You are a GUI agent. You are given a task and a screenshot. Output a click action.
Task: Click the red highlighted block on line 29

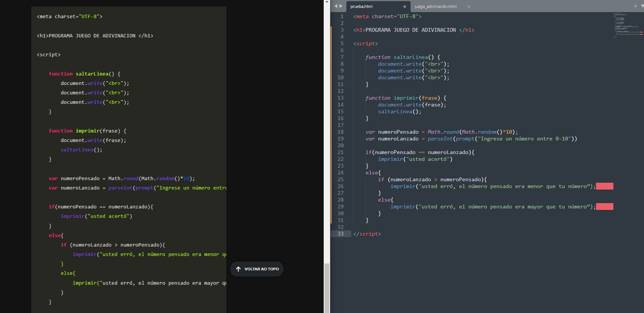604,207
